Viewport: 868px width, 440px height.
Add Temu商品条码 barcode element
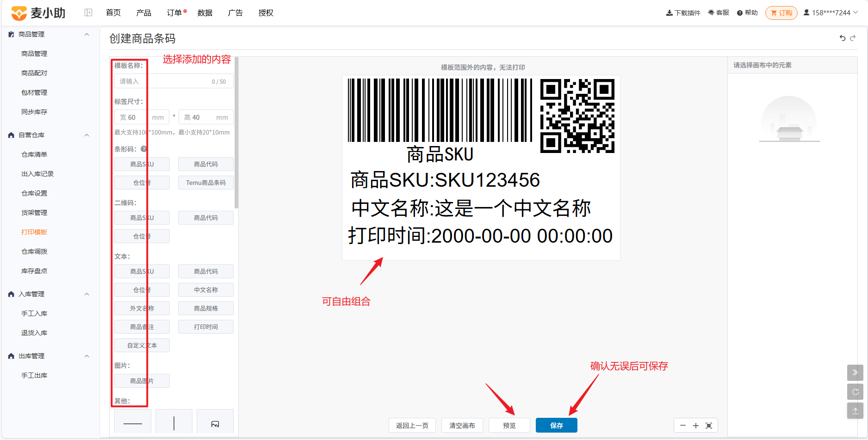tap(206, 183)
